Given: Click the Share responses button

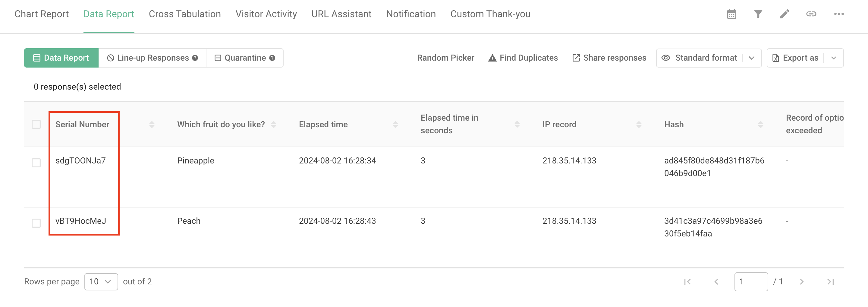Looking at the screenshot, I should (x=609, y=58).
